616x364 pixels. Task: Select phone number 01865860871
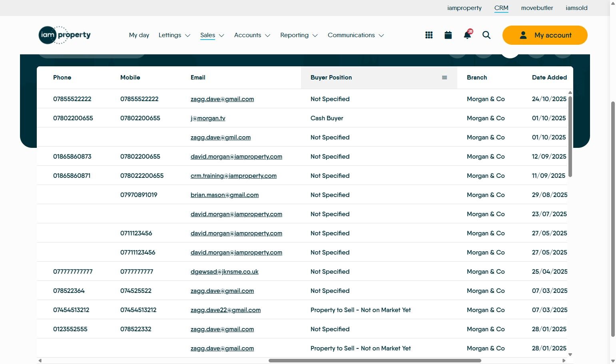[72, 176]
